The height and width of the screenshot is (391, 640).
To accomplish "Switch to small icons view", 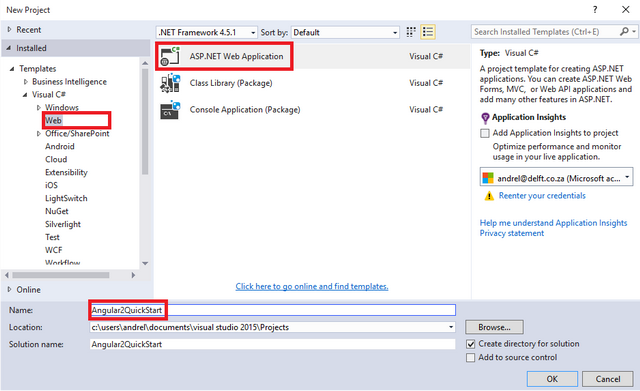I will pyautogui.click(x=411, y=32).
